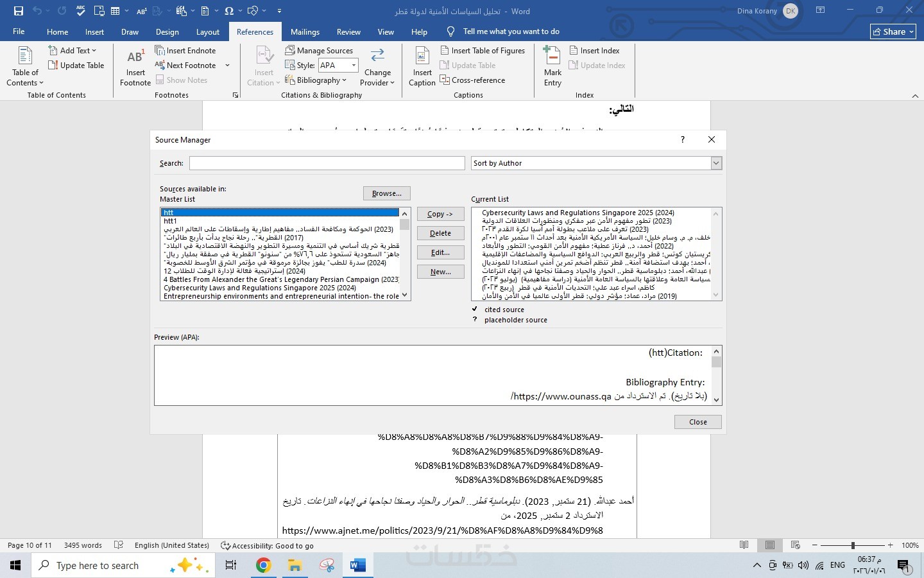924x578 pixels.
Task: Click Insert Table of Figures
Action: pyautogui.click(x=483, y=50)
